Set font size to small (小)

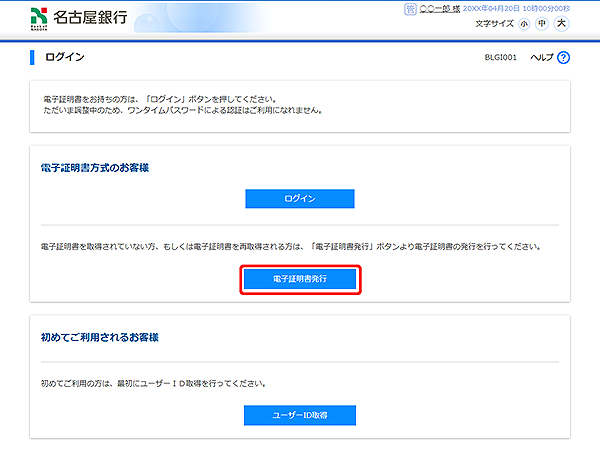pyautogui.click(x=524, y=24)
